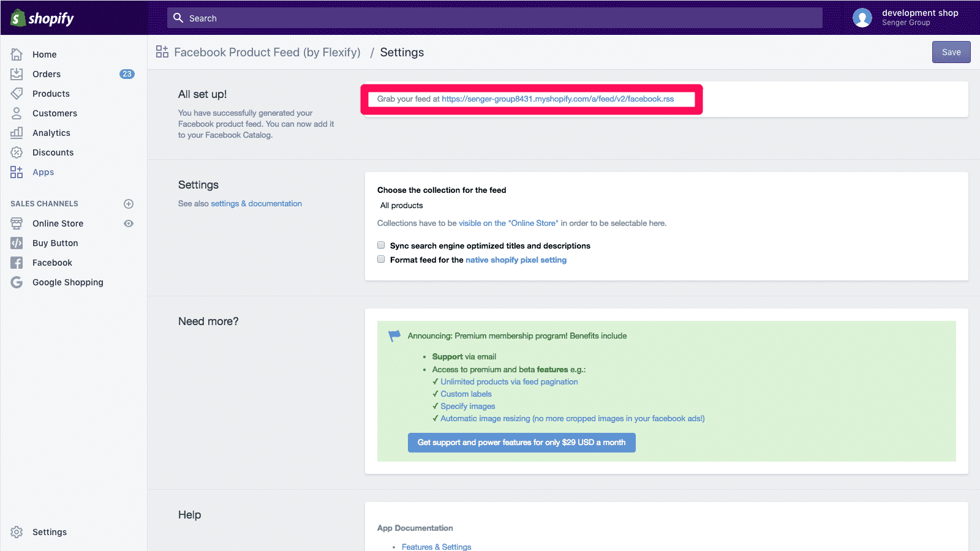Focus the Search field in top bar

494,18
